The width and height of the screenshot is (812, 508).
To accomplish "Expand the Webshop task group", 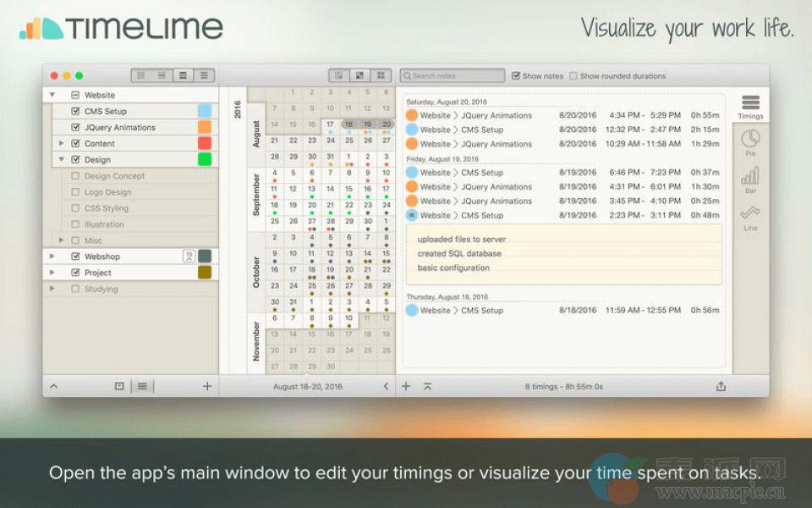I will pyautogui.click(x=52, y=256).
